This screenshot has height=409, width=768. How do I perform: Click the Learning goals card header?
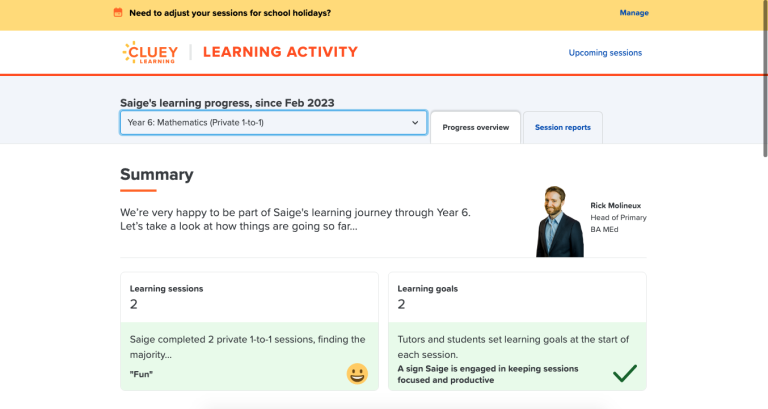tap(427, 288)
